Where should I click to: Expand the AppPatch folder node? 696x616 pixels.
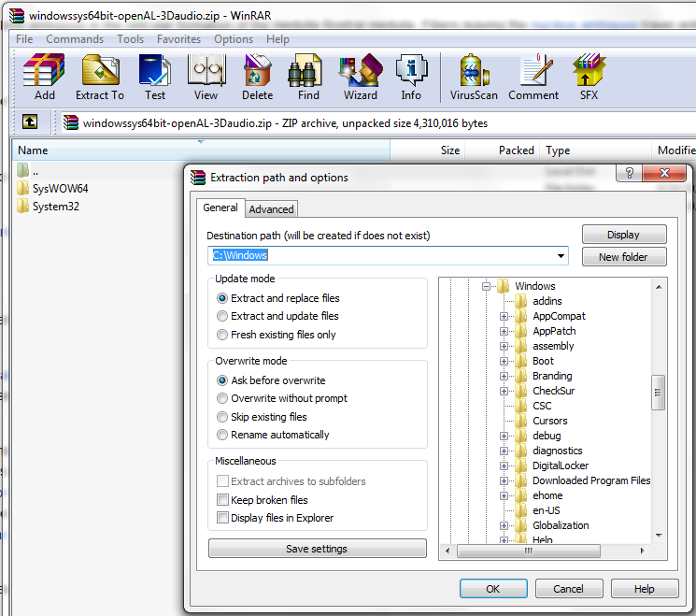504,331
